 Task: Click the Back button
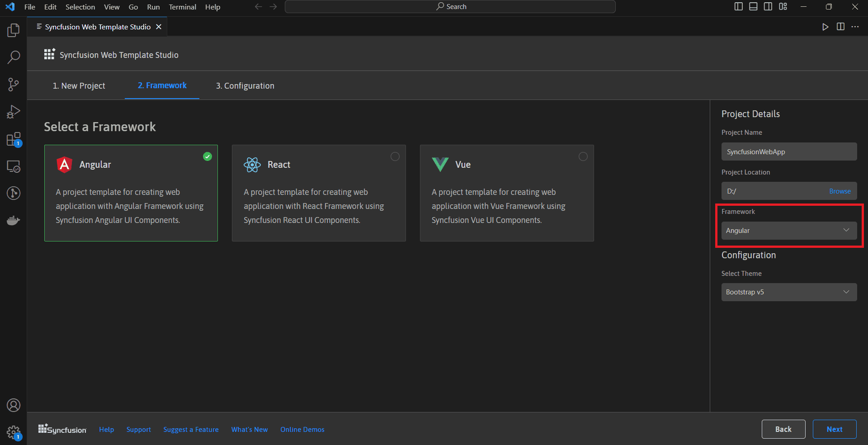pos(783,429)
